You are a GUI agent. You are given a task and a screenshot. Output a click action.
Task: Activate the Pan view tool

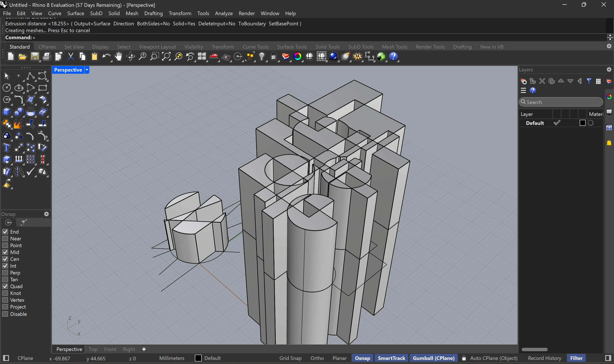118,56
